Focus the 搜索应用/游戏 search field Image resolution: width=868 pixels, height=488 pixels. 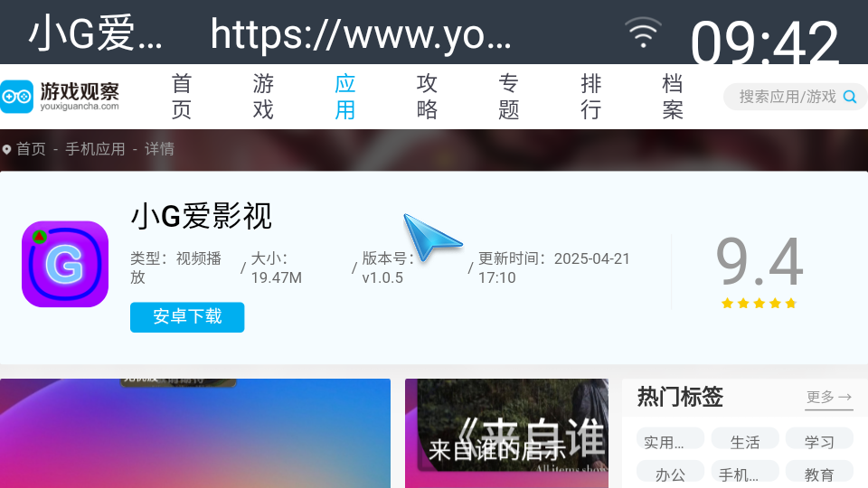coord(795,97)
